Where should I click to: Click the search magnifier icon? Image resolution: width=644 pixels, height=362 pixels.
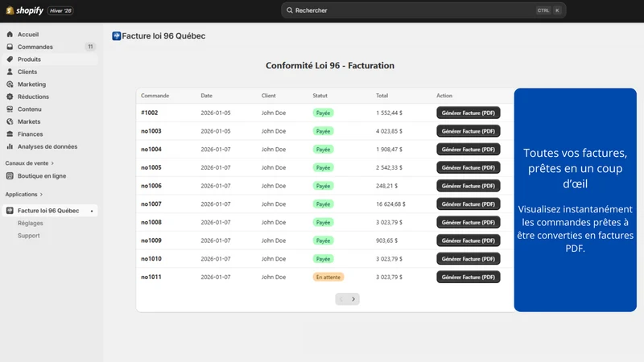[290, 10]
